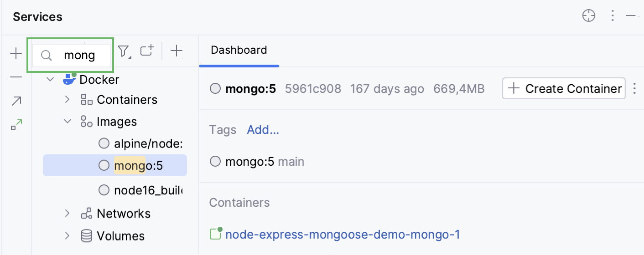Select the alpine/node image in the tree
Viewport: 644px width, 255px height.
[x=148, y=144]
